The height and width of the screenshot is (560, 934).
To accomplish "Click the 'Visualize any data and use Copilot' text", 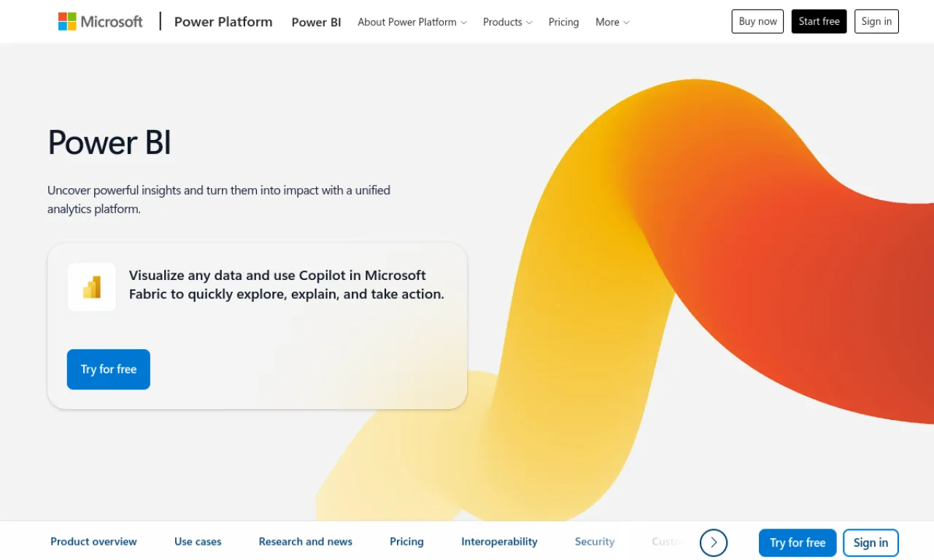I will coord(287,284).
